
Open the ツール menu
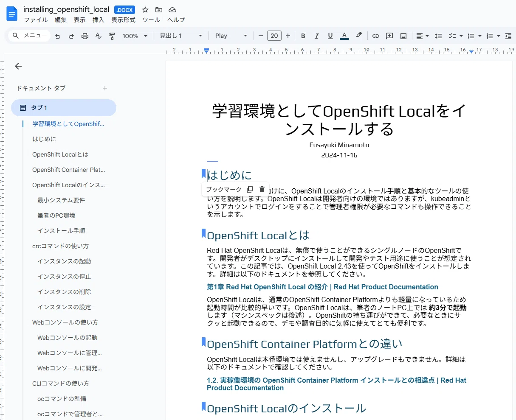coord(151,20)
